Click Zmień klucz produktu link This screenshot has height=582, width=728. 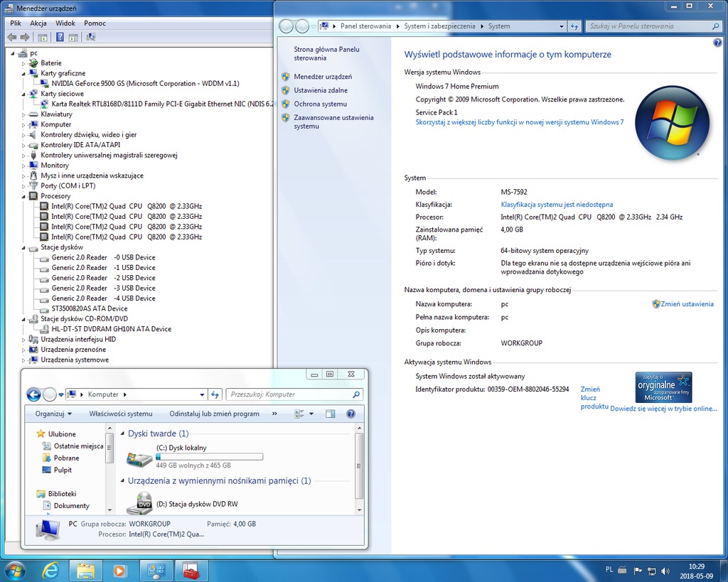pos(594,398)
